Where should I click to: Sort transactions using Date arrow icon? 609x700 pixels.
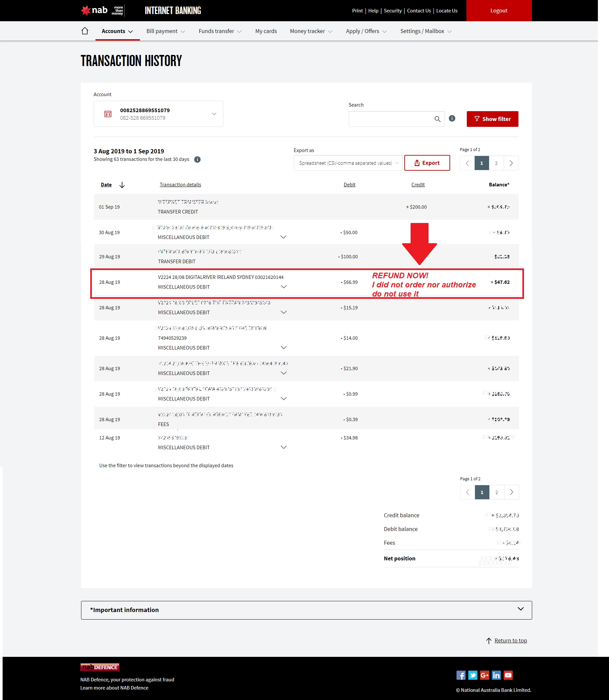point(122,185)
